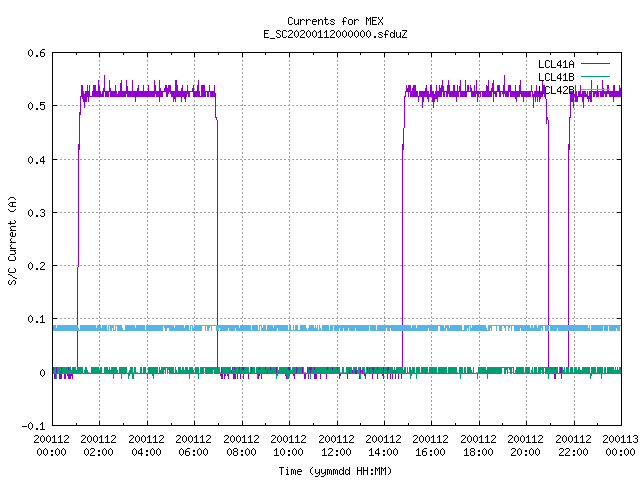Click the 10:00 x-axis tick label
Image resolution: width=640 pixels, height=480 pixels.
point(289,452)
